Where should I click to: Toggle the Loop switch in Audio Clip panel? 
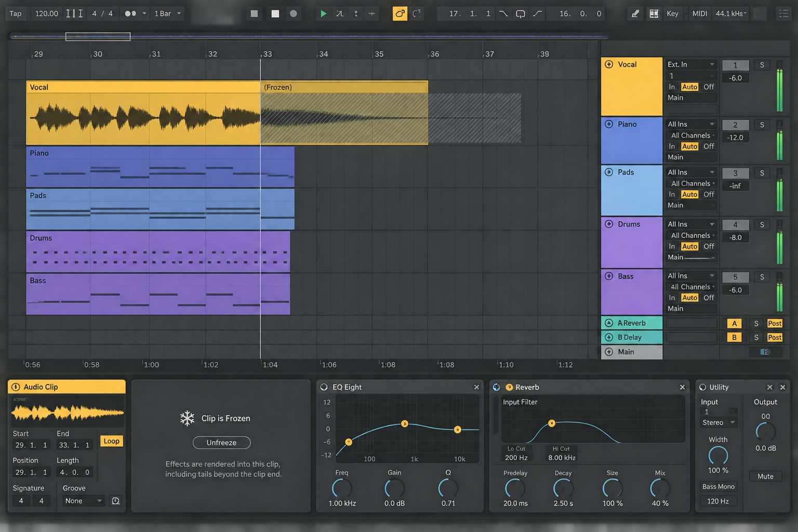112,441
